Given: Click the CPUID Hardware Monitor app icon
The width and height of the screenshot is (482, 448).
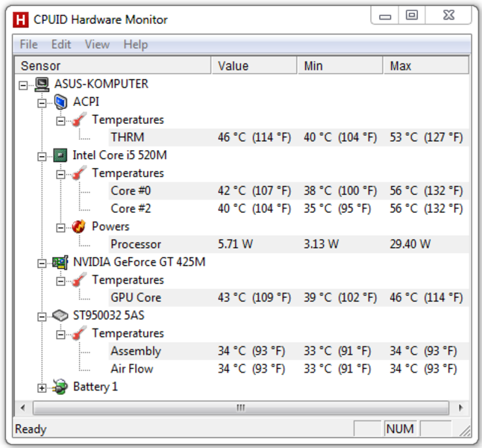Looking at the screenshot, I should [x=21, y=19].
